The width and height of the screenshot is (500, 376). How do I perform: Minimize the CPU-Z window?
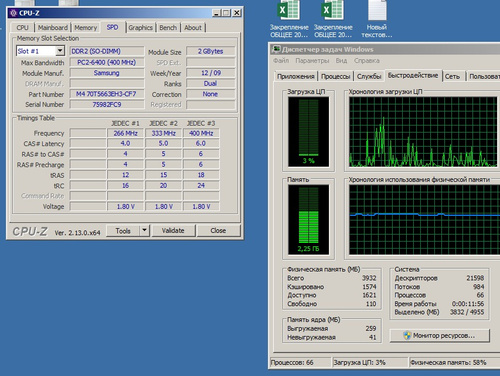point(216,13)
